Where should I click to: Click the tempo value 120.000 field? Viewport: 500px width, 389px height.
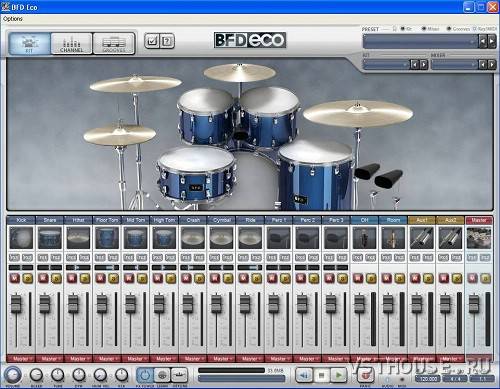click(x=428, y=379)
